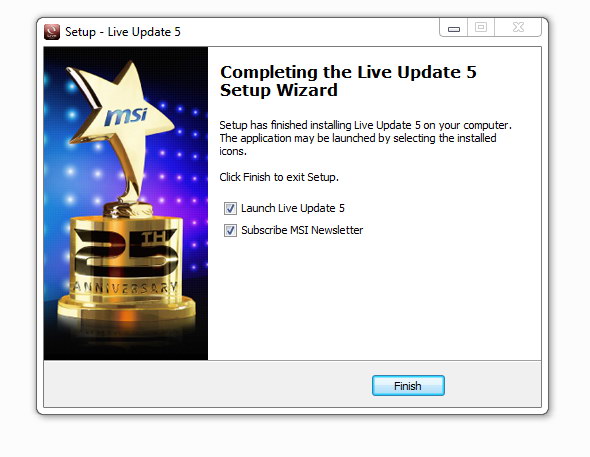The image size is (590, 457).
Task: Click the blank white area below the checkboxes
Action: 374,297
